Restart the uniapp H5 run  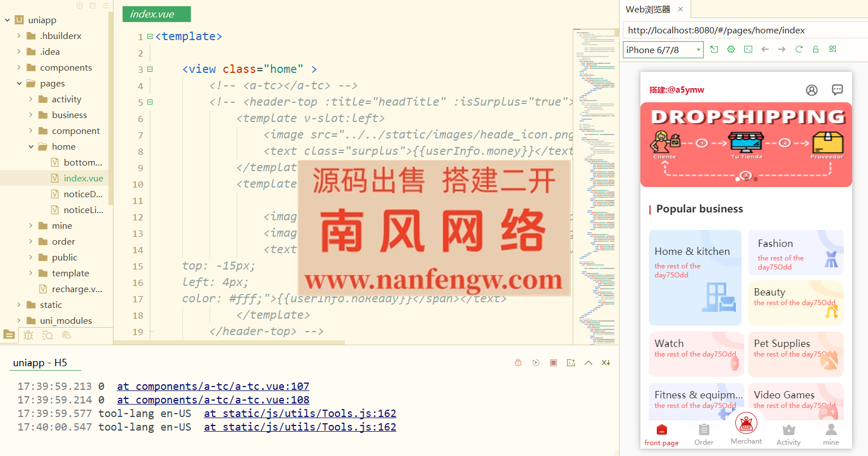click(535, 363)
